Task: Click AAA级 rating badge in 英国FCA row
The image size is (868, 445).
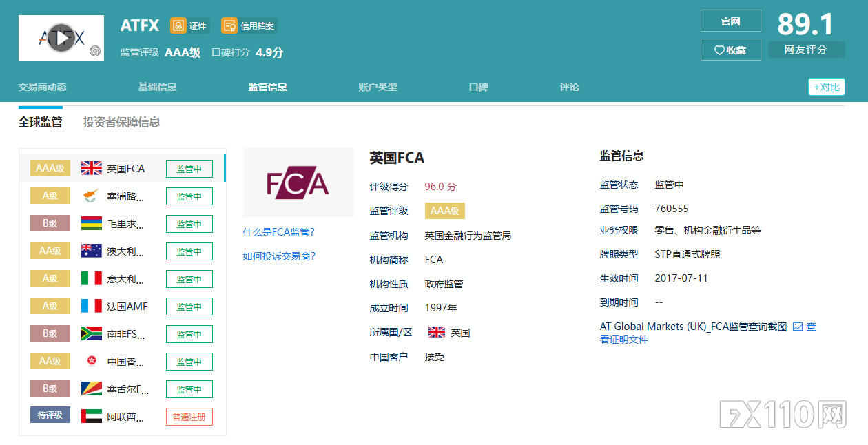Action: 50,168
